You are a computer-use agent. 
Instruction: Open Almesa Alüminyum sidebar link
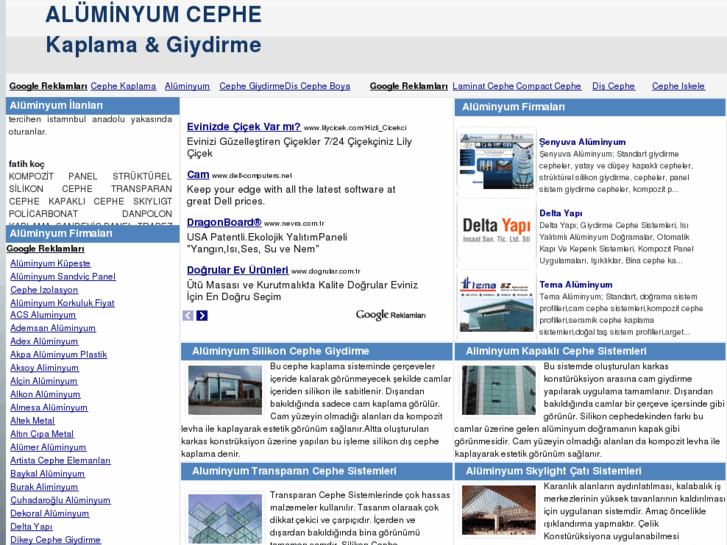[x=49, y=407]
